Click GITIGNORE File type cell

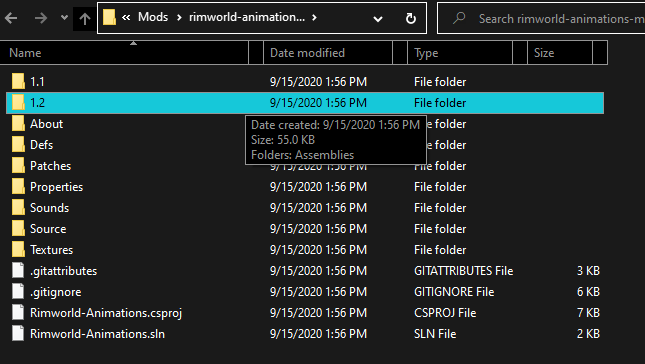[x=454, y=292]
